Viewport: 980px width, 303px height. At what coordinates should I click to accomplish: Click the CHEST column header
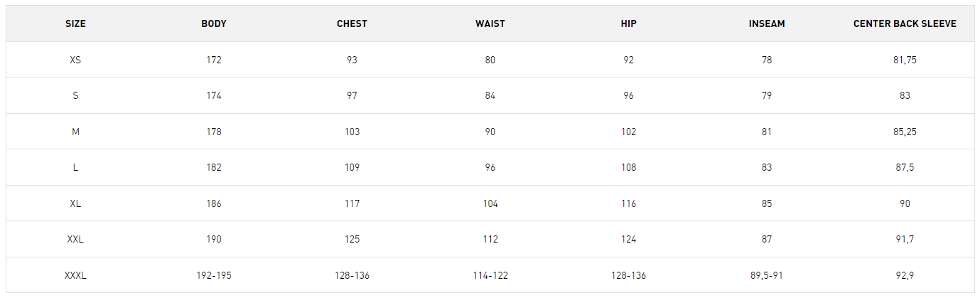click(352, 23)
